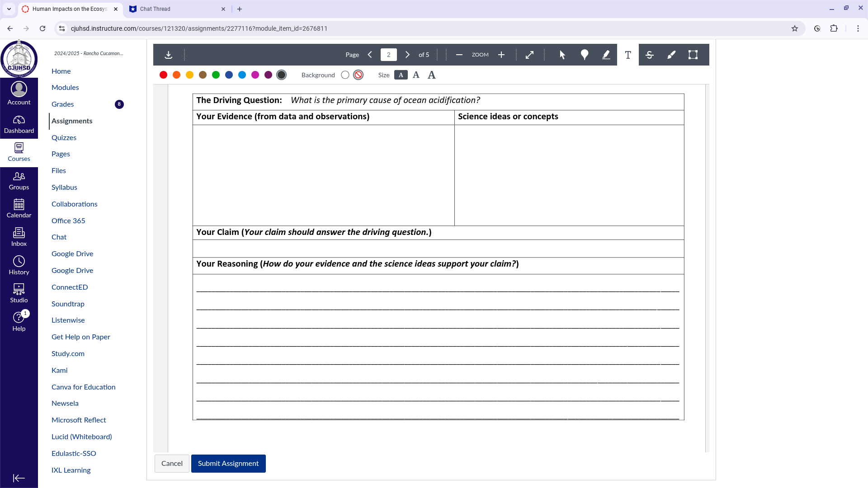Download the assignment document
Viewport: 868px width, 488px height.
(x=169, y=55)
